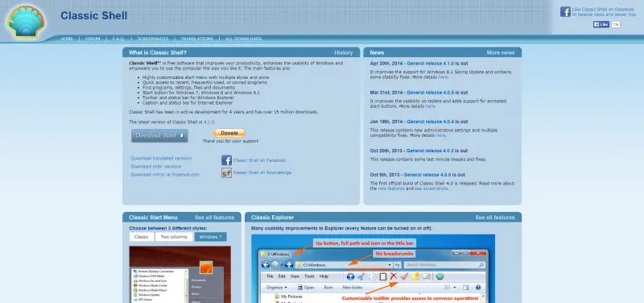The width and height of the screenshot is (644, 303).
Task: Click the Forward arrow in the Explorer screenshot
Action: [275, 265]
